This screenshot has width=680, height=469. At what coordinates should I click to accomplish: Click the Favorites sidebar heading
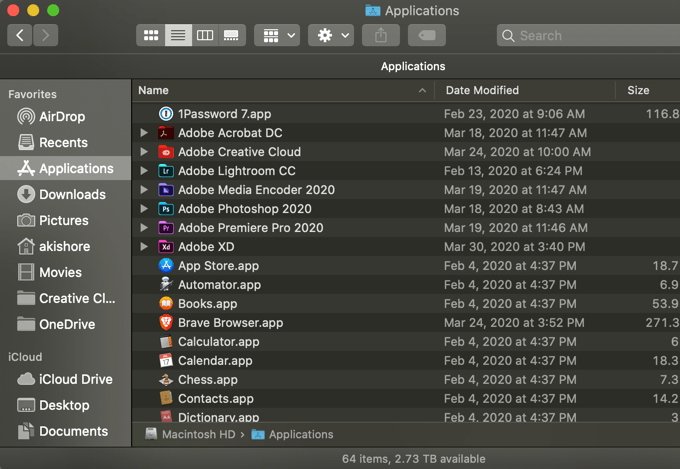tap(32, 94)
